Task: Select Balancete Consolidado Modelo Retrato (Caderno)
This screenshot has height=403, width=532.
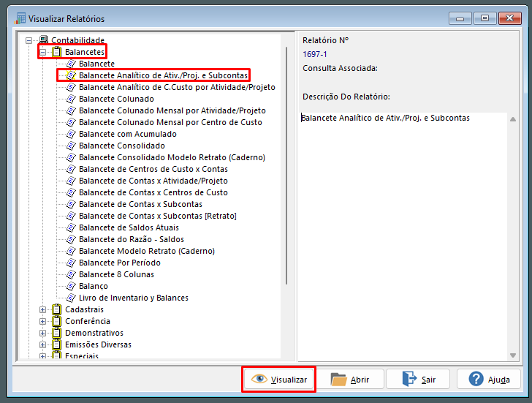Action: pos(172,157)
